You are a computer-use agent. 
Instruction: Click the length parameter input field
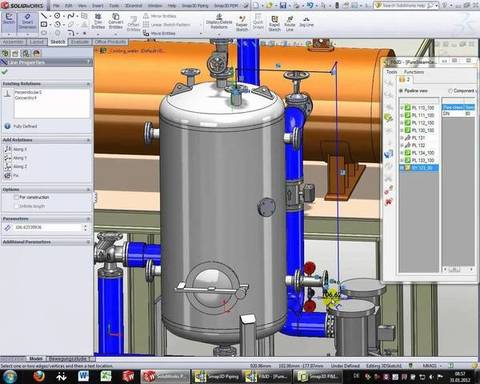click(47, 227)
